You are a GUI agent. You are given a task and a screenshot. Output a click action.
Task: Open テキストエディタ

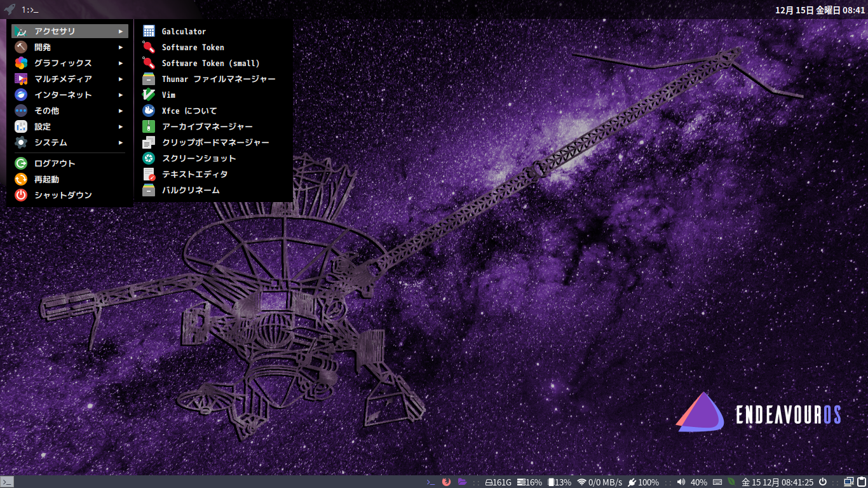click(213, 174)
